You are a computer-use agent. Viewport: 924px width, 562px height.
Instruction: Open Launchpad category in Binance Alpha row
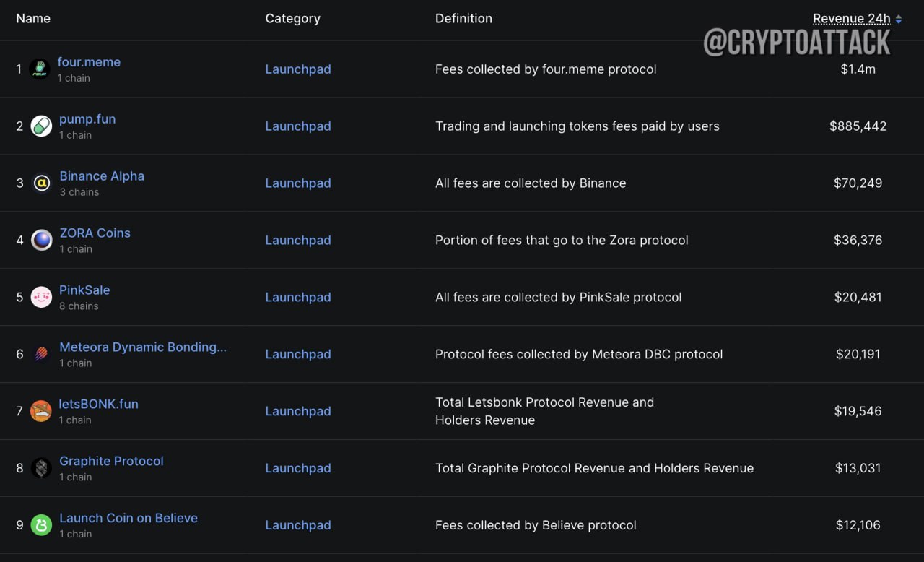298,183
